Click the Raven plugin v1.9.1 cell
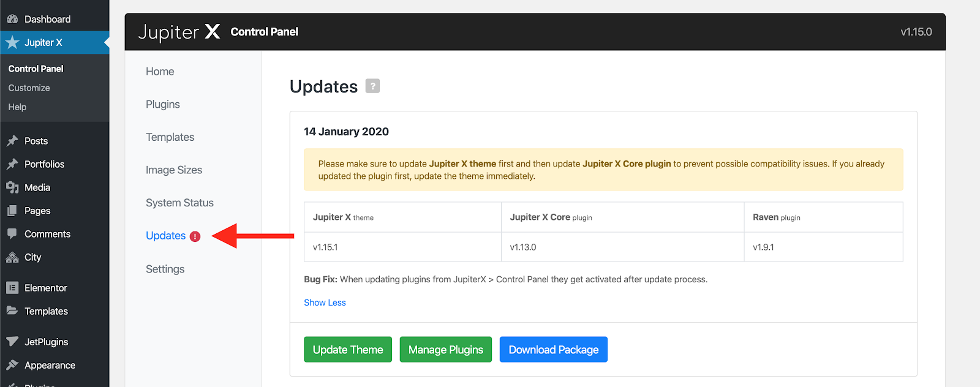The width and height of the screenshot is (980, 387). tap(823, 247)
